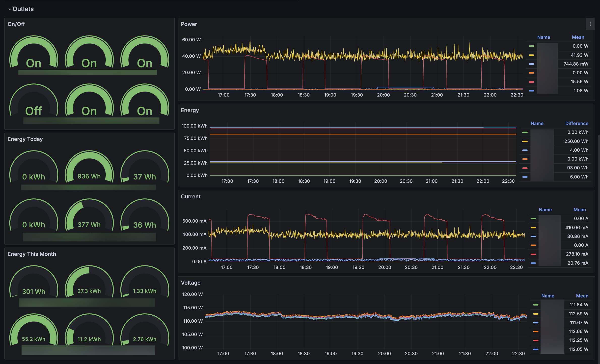Sort Power legend by Mean header
Screen dimensions: 600x364
point(578,37)
